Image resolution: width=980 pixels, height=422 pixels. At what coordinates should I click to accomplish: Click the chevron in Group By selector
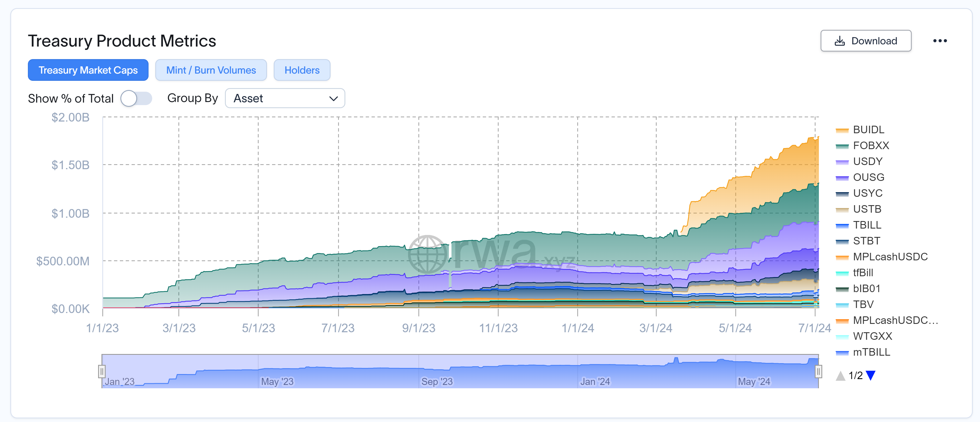click(333, 99)
